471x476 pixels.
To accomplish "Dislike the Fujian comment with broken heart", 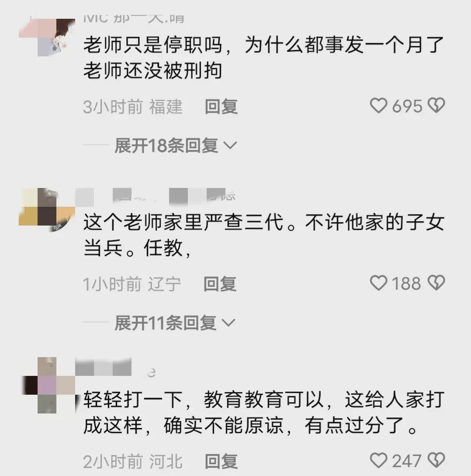I will tap(436, 106).
